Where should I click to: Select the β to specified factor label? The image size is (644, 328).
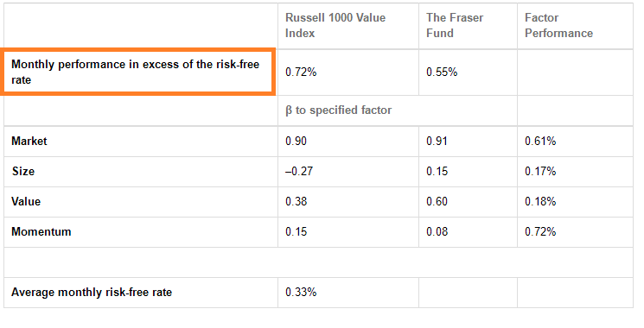(x=339, y=110)
